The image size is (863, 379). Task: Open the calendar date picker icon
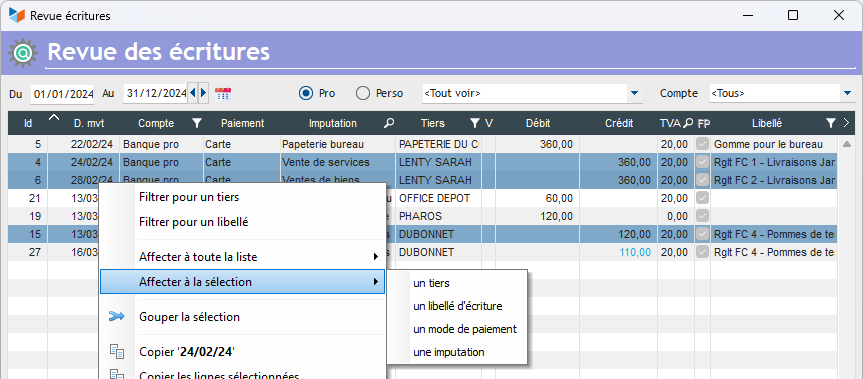point(223,94)
